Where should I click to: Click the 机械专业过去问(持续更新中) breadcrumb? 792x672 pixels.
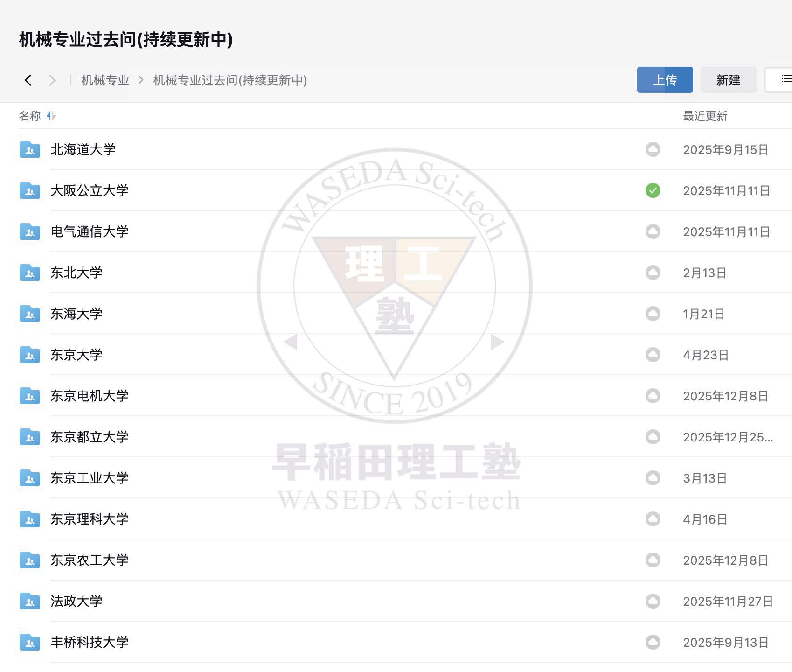(x=230, y=80)
